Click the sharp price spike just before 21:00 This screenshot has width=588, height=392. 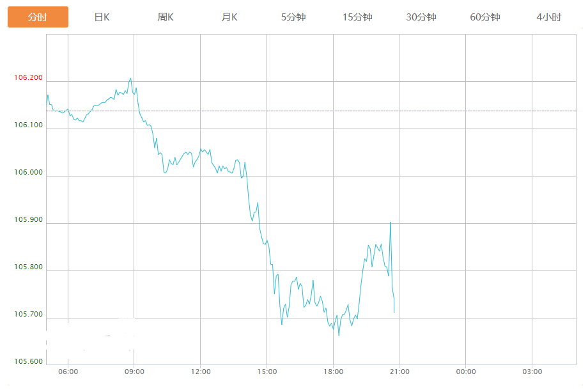(x=390, y=223)
